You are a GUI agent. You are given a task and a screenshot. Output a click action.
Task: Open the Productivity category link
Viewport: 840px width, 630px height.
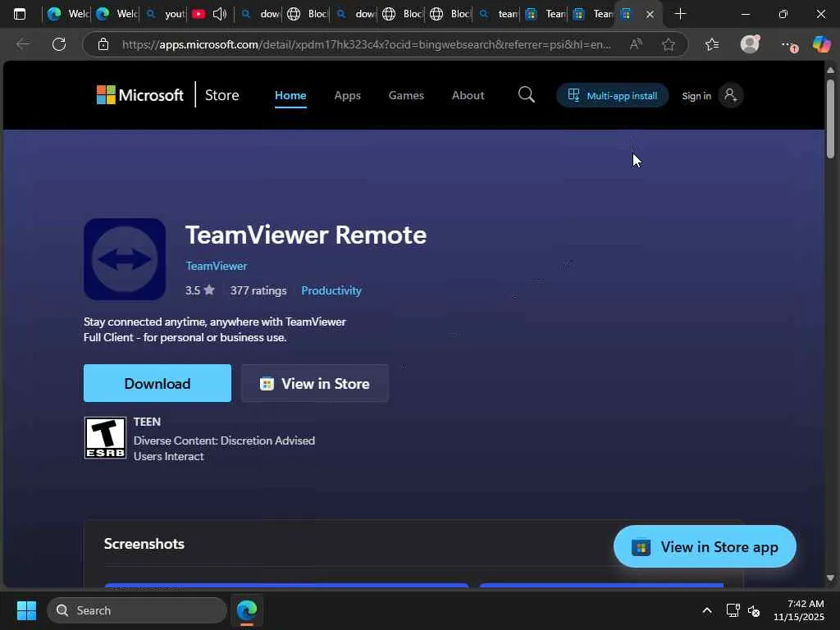pyautogui.click(x=331, y=290)
